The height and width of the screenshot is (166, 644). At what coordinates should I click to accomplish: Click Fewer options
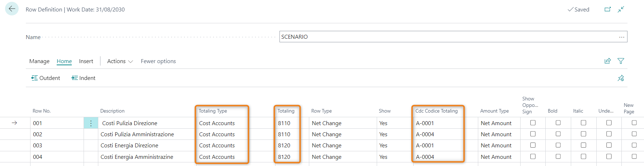(158, 61)
